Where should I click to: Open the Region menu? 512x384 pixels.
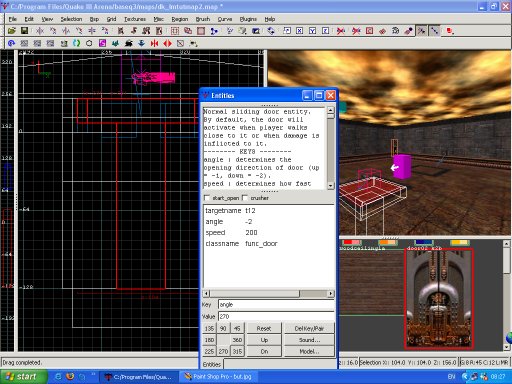[180, 19]
